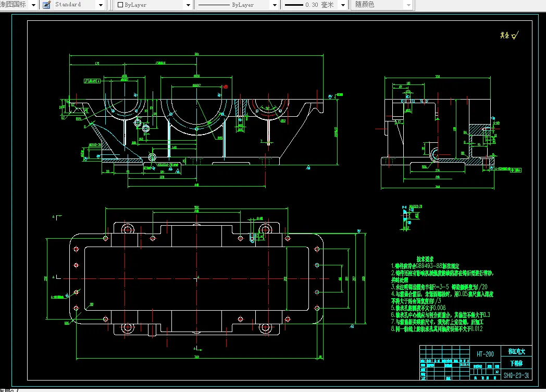Open the 制图国标 style dropdown
The width and height of the screenshot is (546, 392).
point(33,5)
